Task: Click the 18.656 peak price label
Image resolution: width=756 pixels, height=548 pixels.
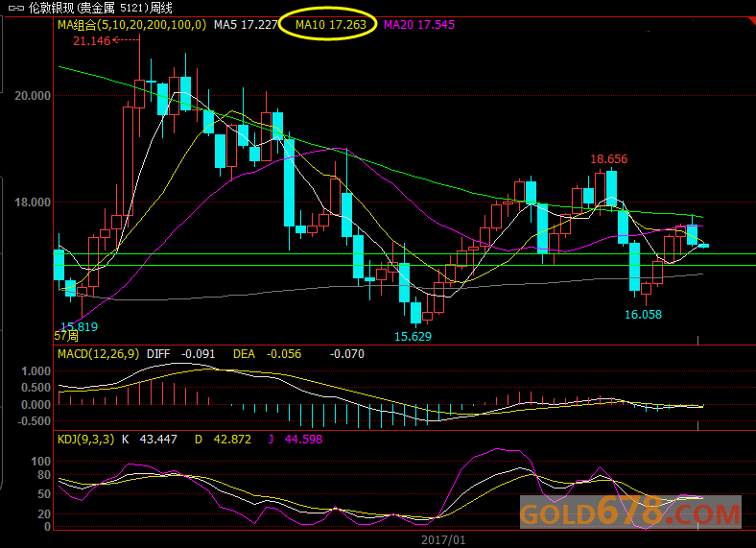Action: coord(609,159)
